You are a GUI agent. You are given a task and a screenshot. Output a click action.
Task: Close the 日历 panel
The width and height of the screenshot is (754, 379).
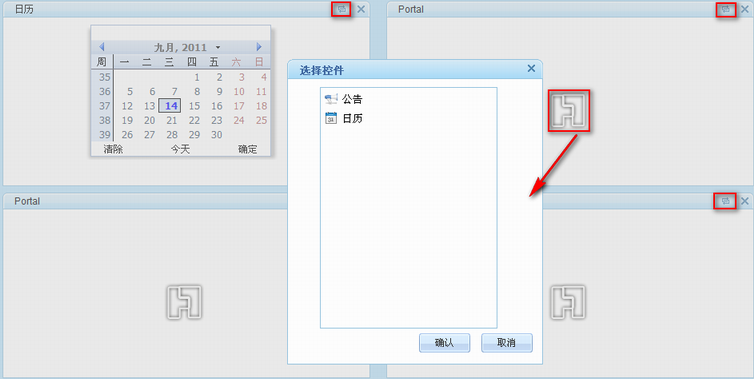(361, 9)
